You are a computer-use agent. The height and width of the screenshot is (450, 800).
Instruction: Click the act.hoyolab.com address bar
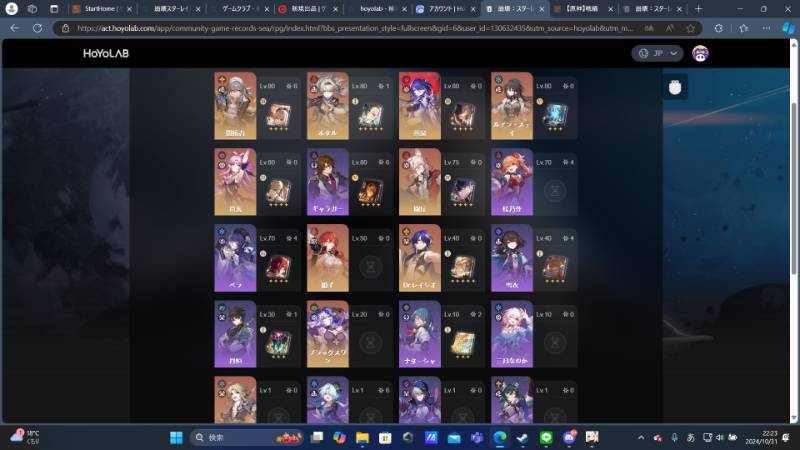[x=355, y=28]
